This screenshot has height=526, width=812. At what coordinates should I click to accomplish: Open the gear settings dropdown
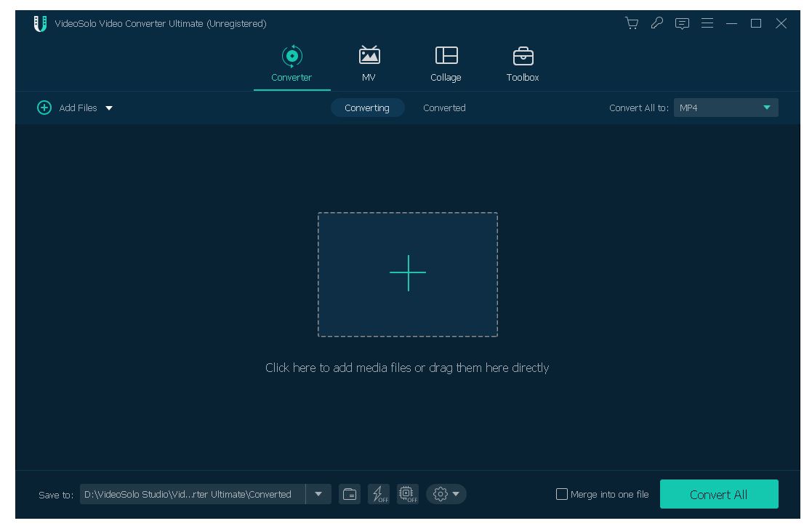(446, 495)
